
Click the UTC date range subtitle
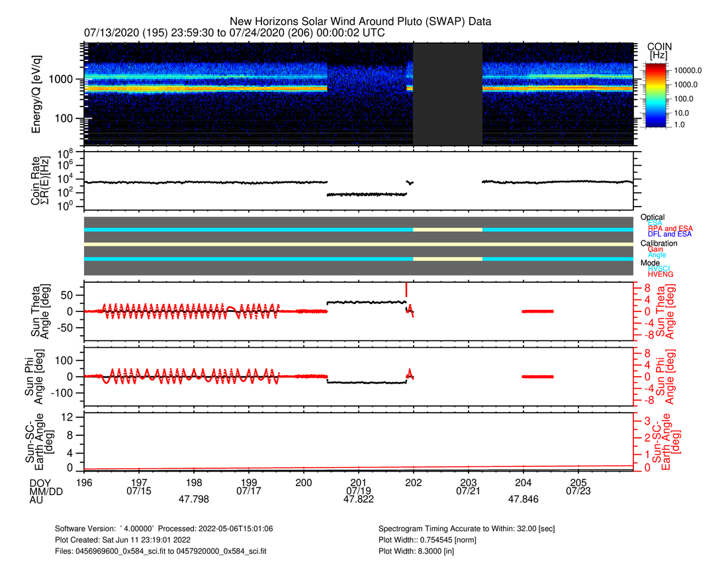pyautogui.click(x=234, y=32)
